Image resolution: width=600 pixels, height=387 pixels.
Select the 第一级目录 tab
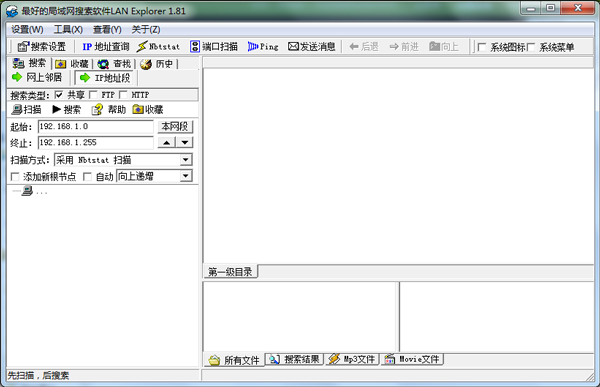230,272
